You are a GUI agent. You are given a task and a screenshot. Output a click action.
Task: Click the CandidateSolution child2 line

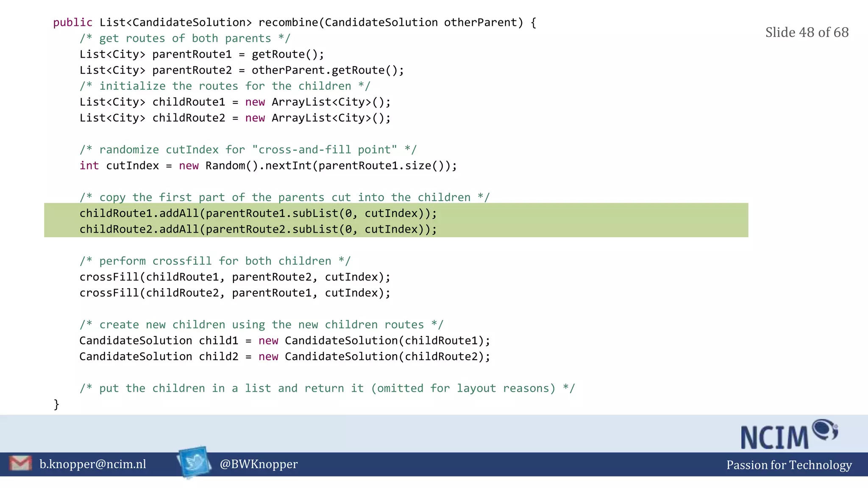point(284,357)
